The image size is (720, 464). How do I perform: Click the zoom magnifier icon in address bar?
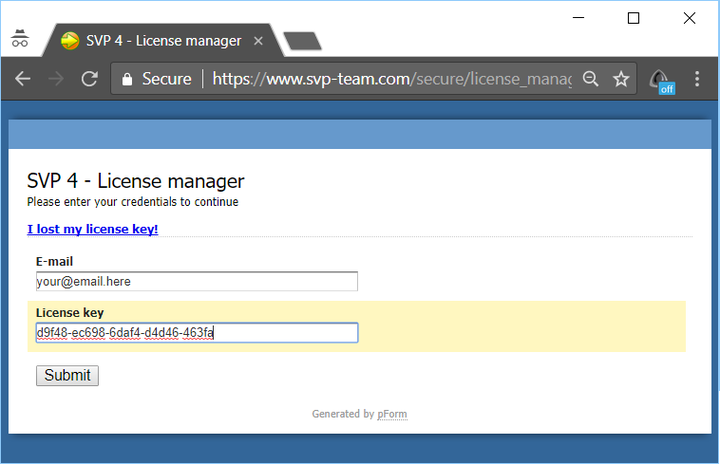591,79
